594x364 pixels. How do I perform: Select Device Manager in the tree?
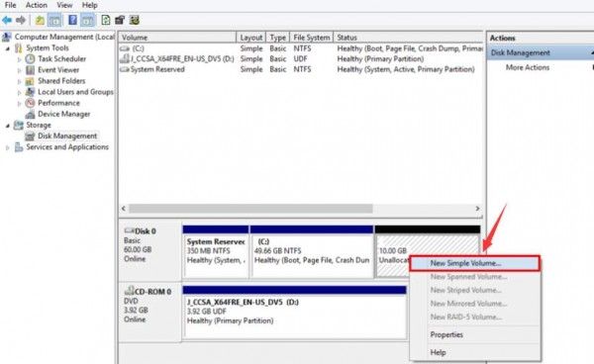click(x=63, y=114)
